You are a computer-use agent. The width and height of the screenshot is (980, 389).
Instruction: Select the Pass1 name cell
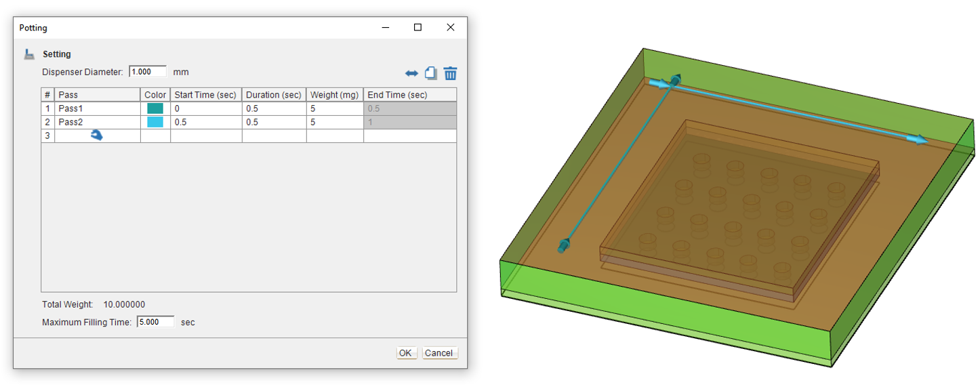click(98, 108)
